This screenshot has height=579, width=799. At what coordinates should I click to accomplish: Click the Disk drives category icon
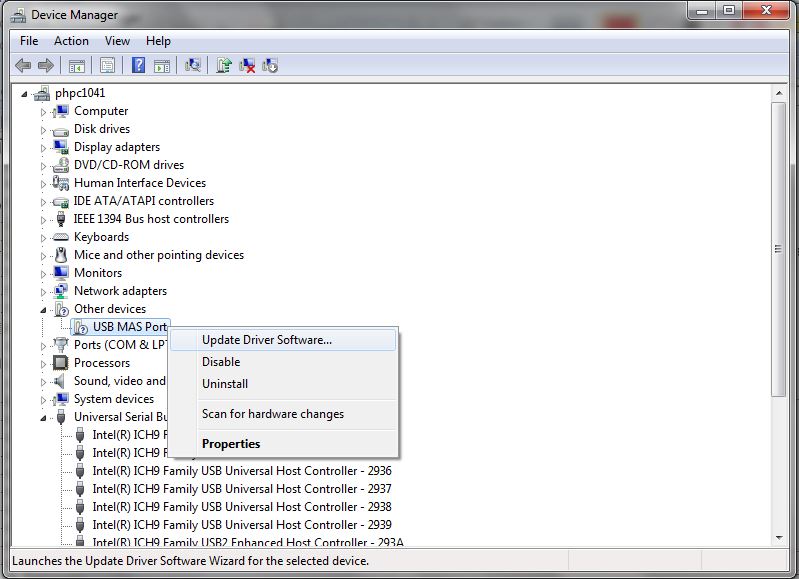61,130
